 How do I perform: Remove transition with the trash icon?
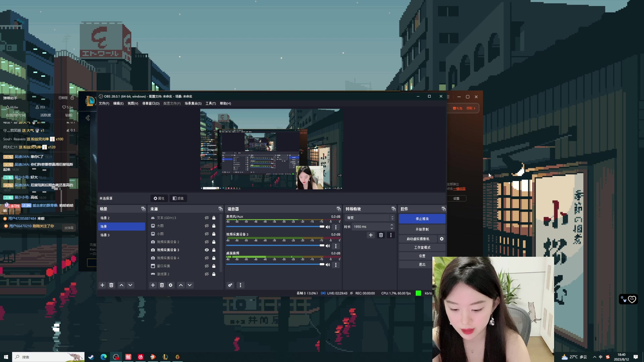381,235
